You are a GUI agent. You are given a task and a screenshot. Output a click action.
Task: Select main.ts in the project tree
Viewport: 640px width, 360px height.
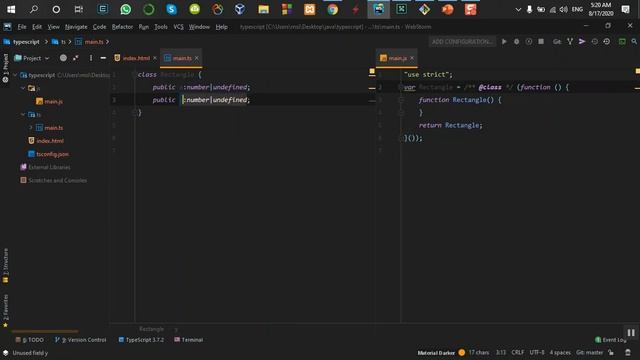coord(49,128)
